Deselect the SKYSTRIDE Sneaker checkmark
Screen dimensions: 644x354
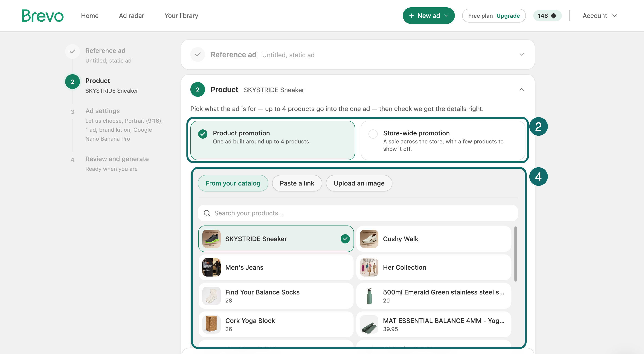[345, 239]
